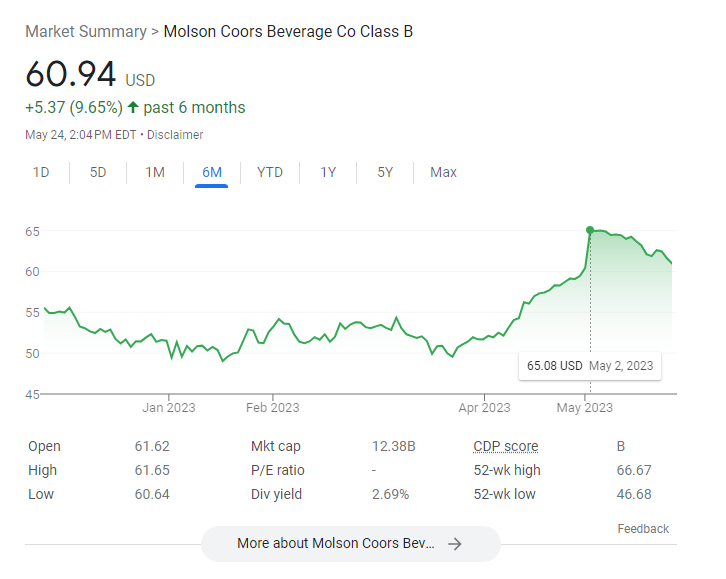726x579 pixels.
Task: Click the P/E ratio label
Action: [278, 470]
